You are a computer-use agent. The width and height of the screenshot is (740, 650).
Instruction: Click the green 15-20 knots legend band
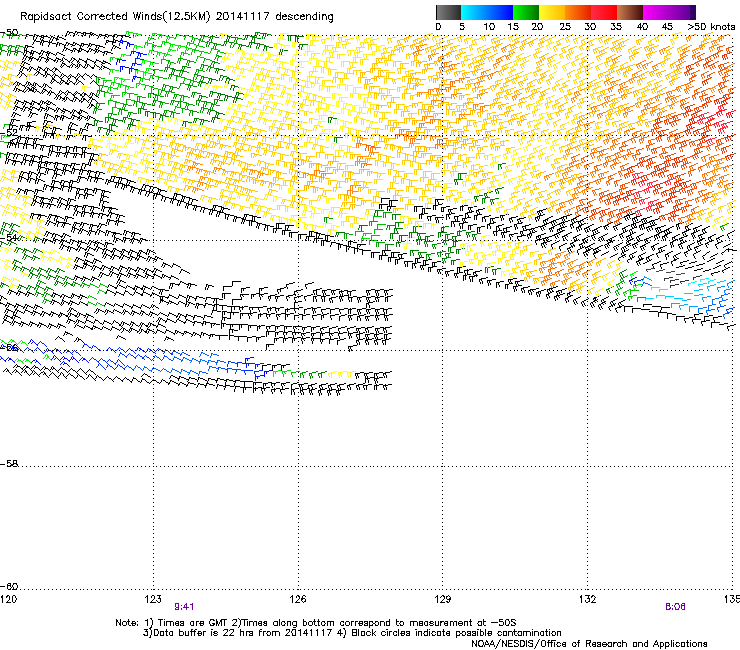click(526, 12)
